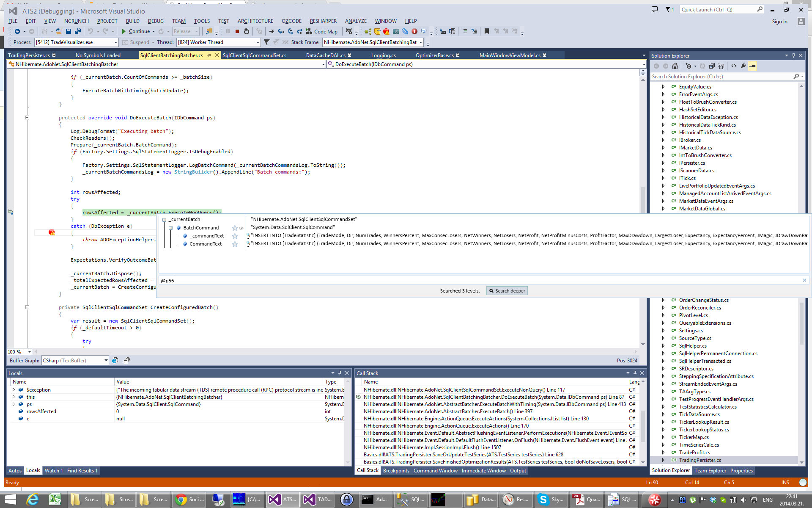The width and height of the screenshot is (812, 508).
Task: Open the ARCHITECTURE menu
Action: [x=255, y=21]
